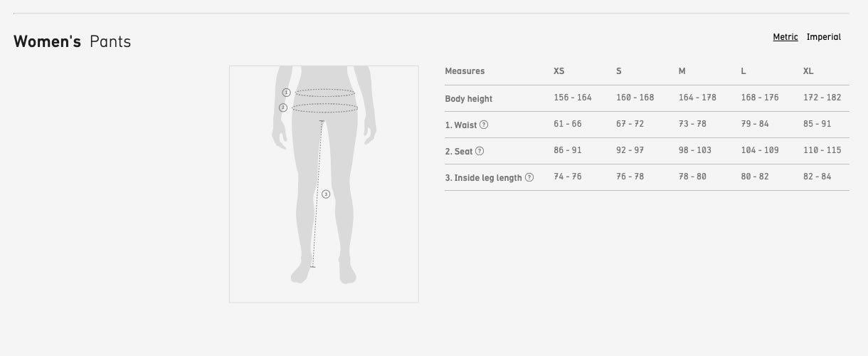
Task: Click the Body height row label
Action: [x=468, y=98]
